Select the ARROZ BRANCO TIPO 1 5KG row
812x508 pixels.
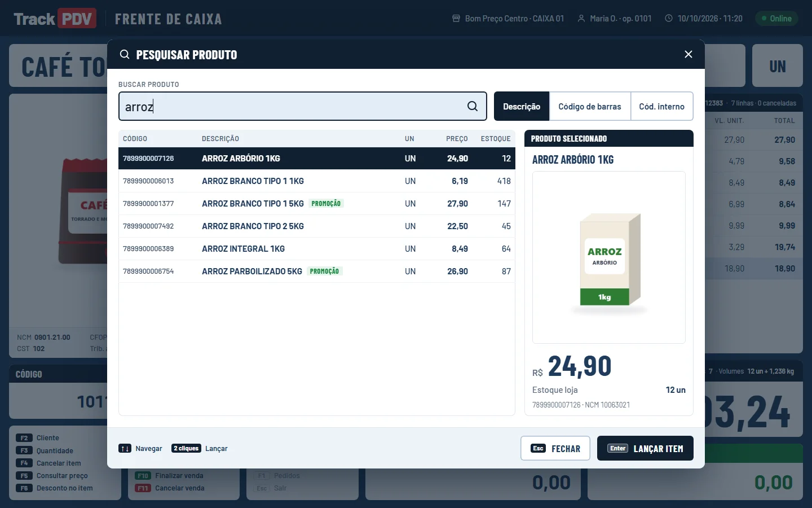[317, 204]
